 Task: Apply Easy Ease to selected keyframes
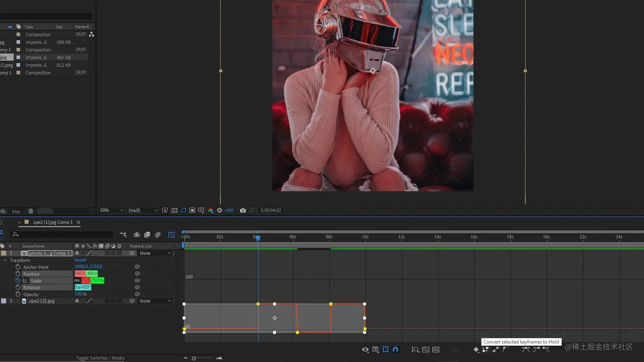[x=526, y=350]
